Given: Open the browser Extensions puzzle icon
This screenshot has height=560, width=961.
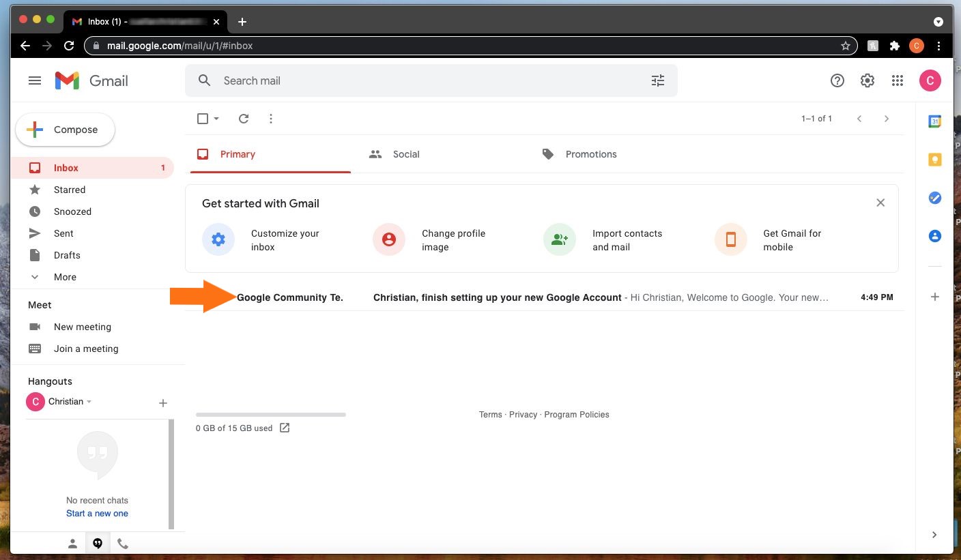Looking at the screenshot, I should 895,46.
